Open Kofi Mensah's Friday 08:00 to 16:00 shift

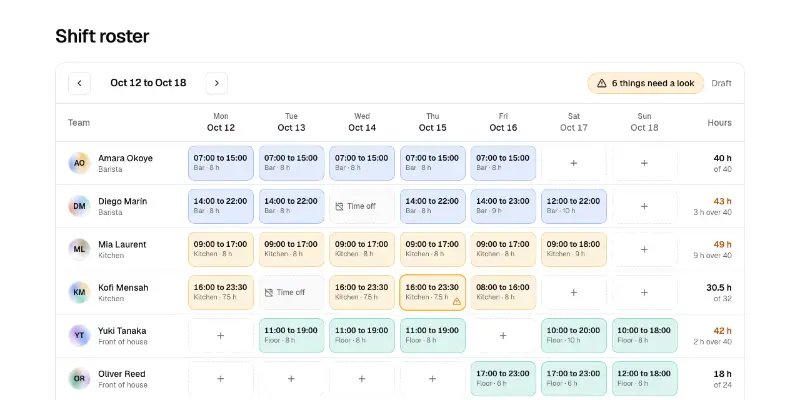[x=503, y=292]
